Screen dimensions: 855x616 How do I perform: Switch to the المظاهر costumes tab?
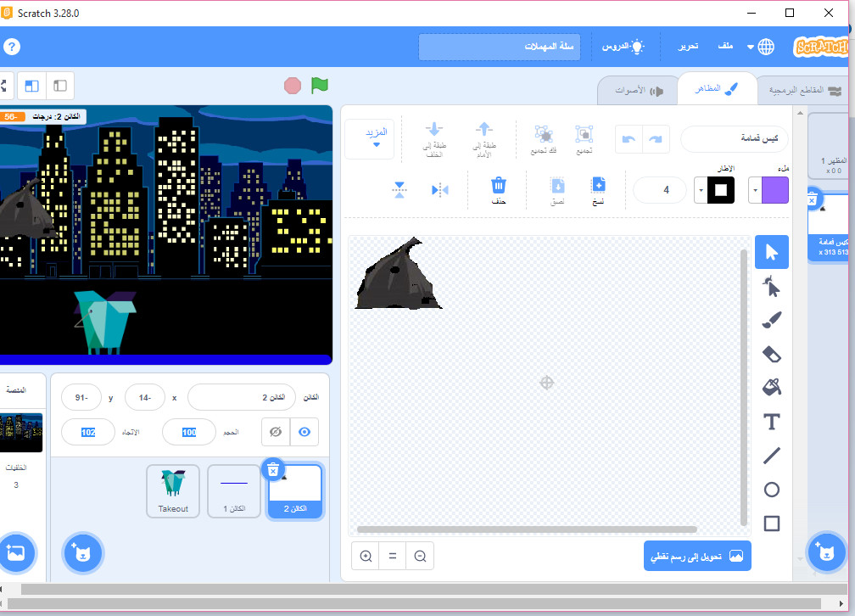[x=717, y=89]
